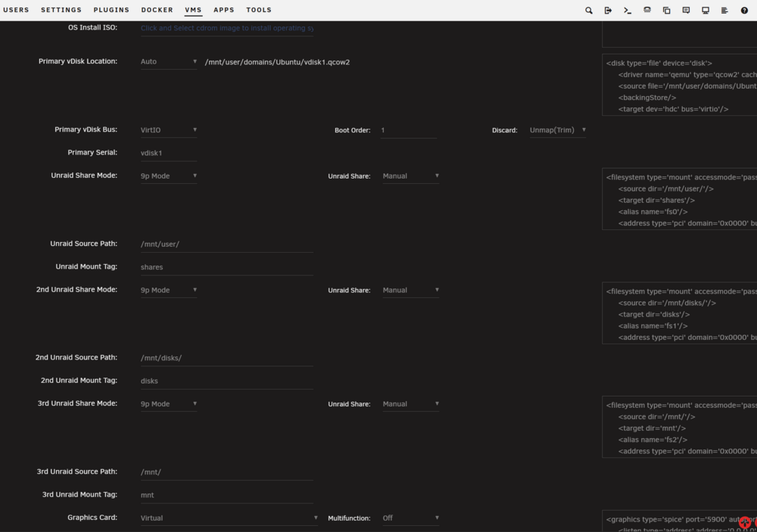Click 2nd Unraid Source Path /mnt/disks/ field
The width and height of the screenshot is (757, 532).
click(227, 358)
